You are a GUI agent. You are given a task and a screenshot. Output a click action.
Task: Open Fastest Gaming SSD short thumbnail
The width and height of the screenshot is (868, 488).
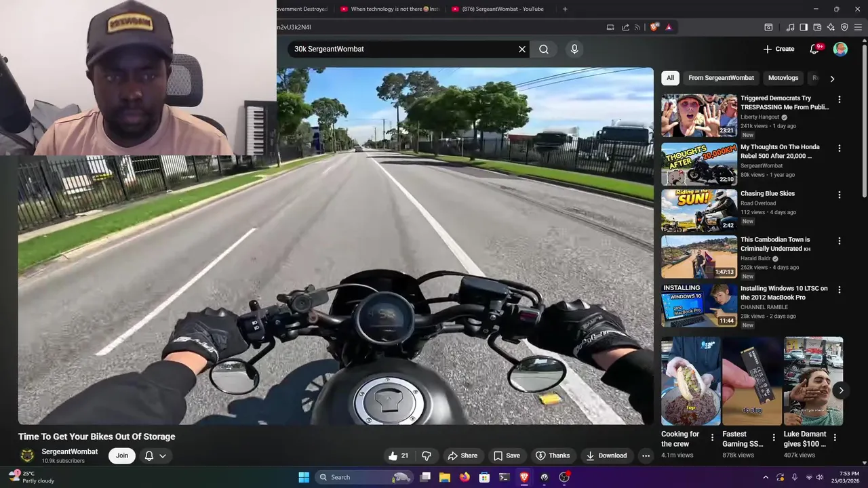[751, 382]
